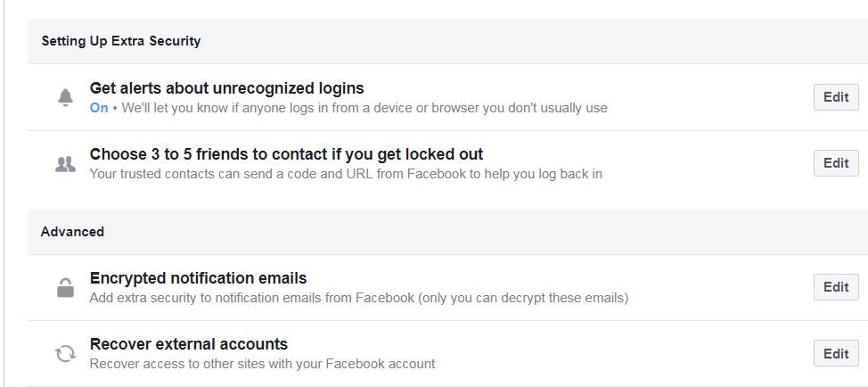
Task: Click the 'Your trusted contacts can send' description
Action: coord(346,174)
